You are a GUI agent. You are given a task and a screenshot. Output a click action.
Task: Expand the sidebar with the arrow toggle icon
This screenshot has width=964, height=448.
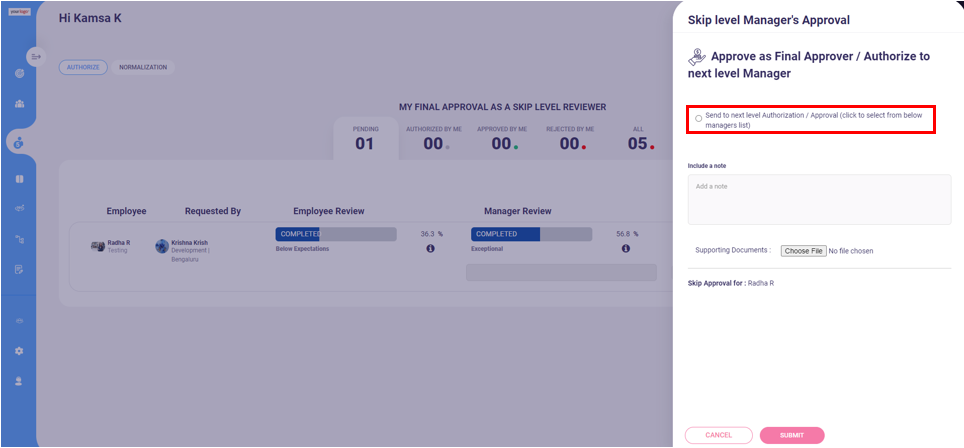[36, 57]
